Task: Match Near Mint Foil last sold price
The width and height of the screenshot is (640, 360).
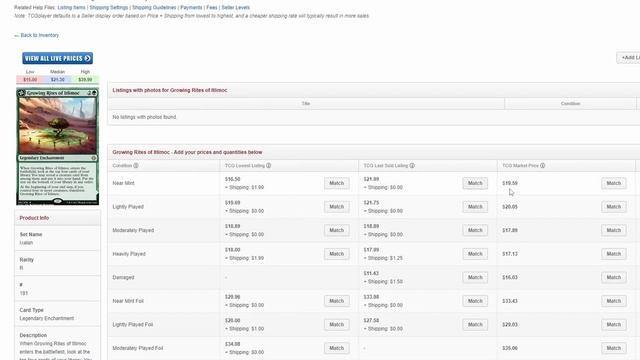Action: [475, 301]
